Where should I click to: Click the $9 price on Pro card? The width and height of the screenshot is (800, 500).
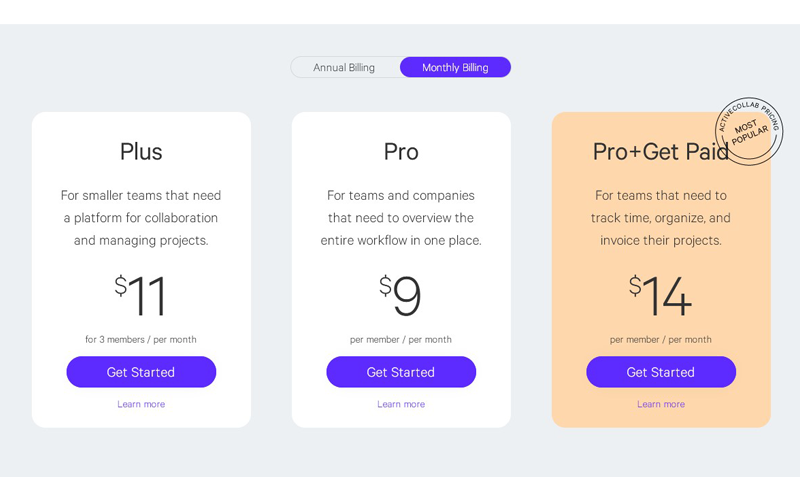pyautogui.click(x=400, y=295)
